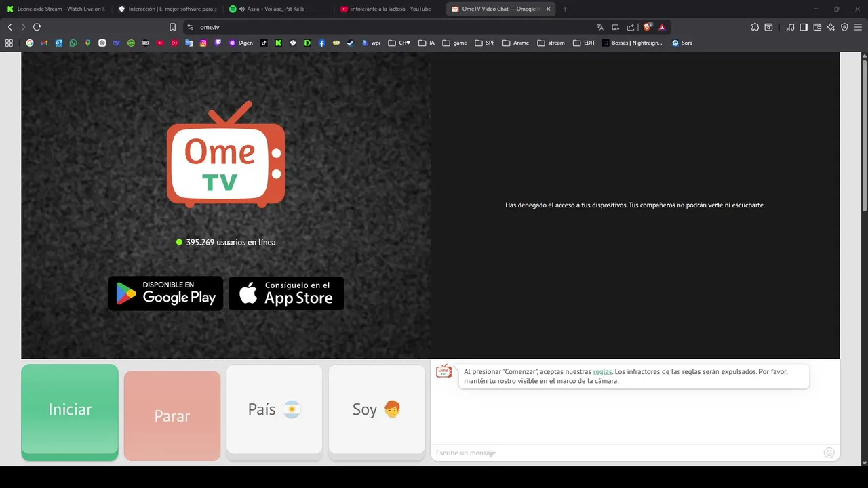
Task: Expand the EDIT bookmark folder
Action: coord(584,43)
